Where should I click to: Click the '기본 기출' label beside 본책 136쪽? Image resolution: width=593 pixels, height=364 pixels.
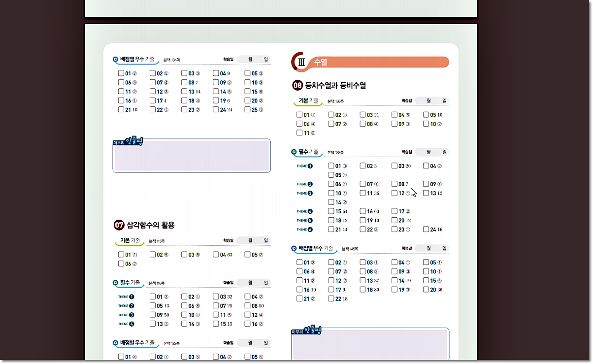coord(308,100)
